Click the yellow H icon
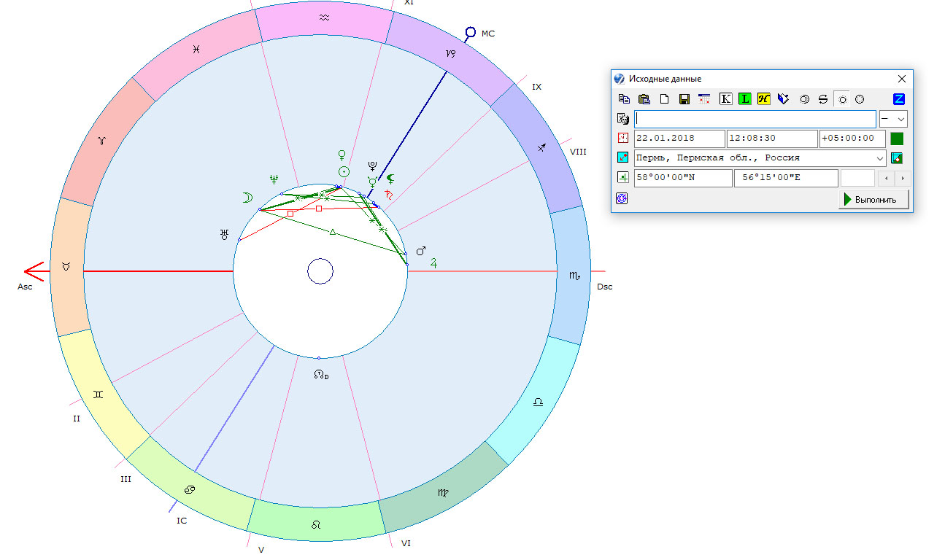This screenshot has width=945, height=560. [x=763, y=99]
